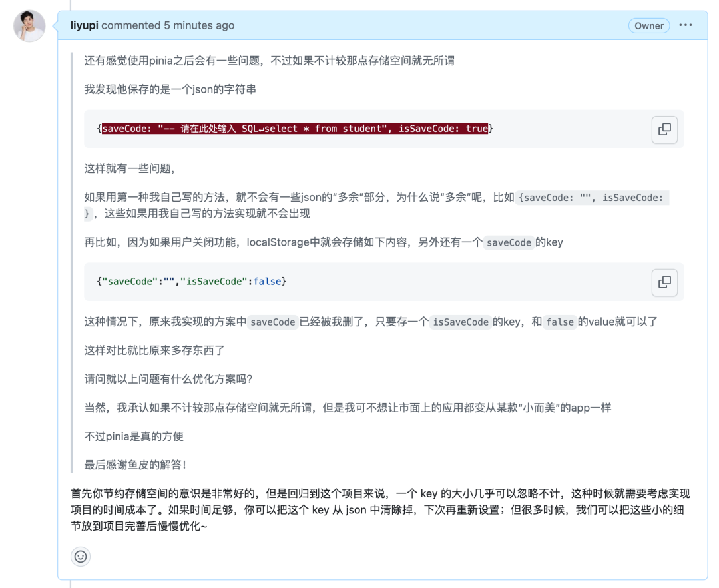The height and width of the screenshot is (588, 719).
Task: Click the inline "false" code before 的value
Action: coord(559,322)
